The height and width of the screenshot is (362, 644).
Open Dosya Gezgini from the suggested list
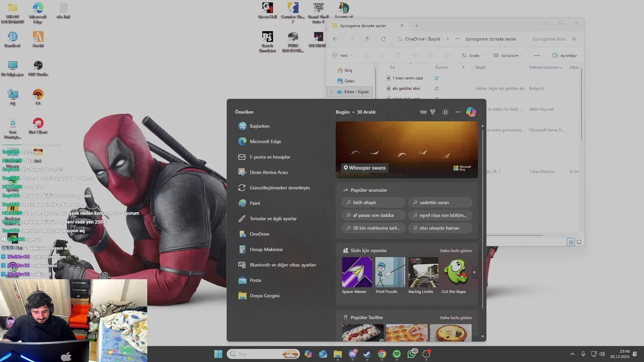pos(259,296)
